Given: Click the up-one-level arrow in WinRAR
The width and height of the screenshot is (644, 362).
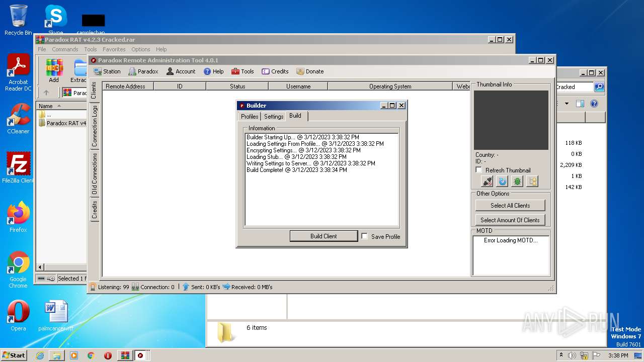Looking at the screenshot, I should [x=46, y=93].
